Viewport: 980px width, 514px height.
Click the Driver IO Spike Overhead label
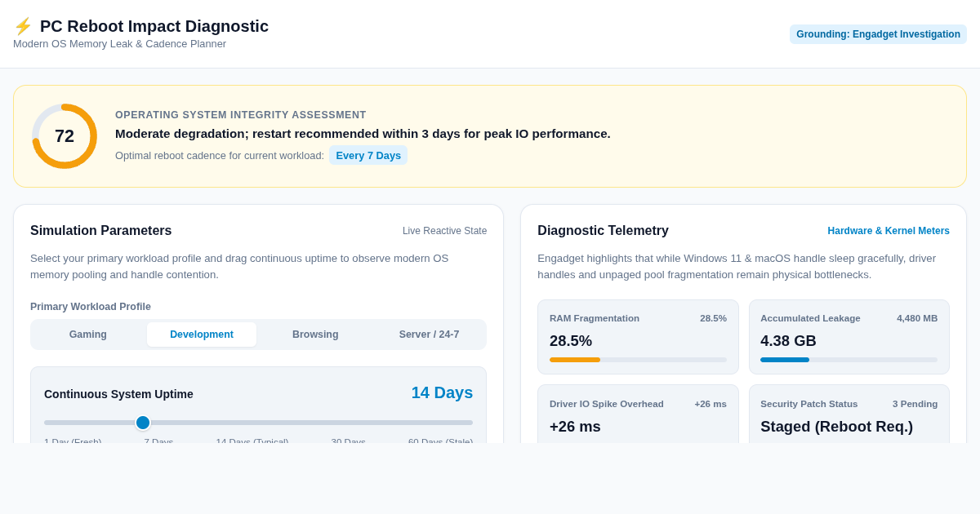[607, 404]
